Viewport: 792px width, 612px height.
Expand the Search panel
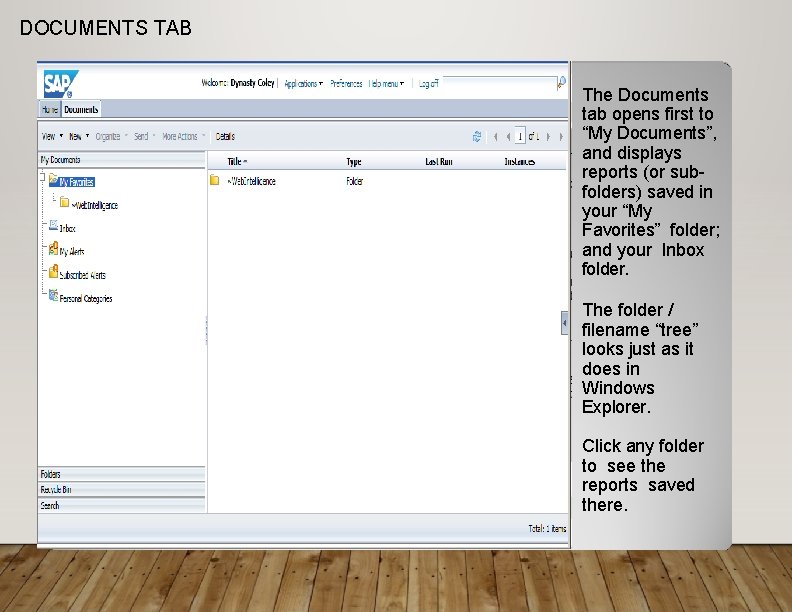point(122,505)
